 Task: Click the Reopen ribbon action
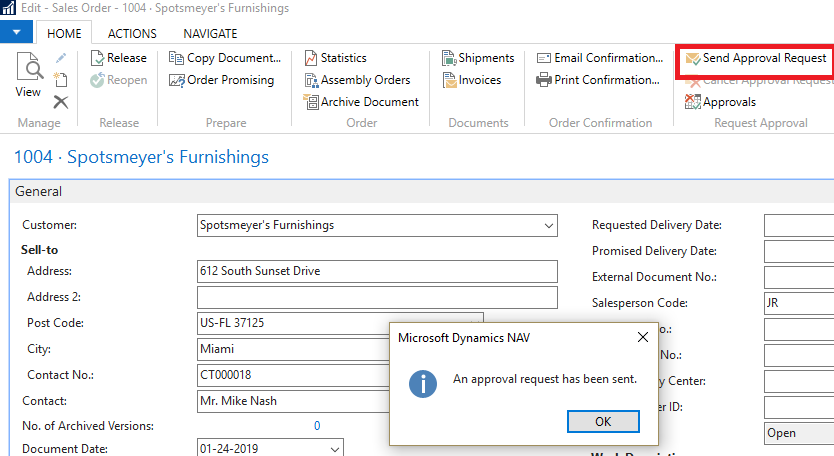[119, 80]
